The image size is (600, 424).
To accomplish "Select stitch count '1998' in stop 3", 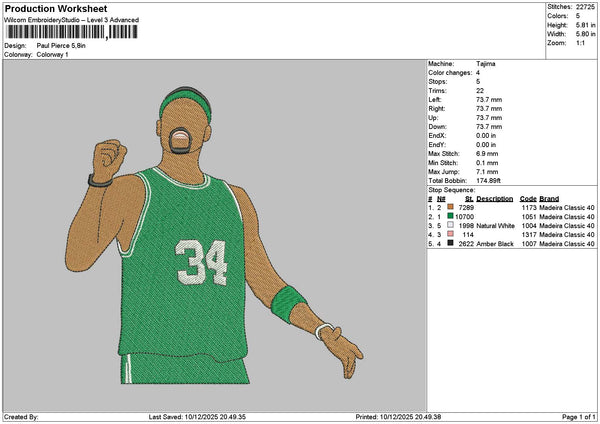I will tap(466, 226).
